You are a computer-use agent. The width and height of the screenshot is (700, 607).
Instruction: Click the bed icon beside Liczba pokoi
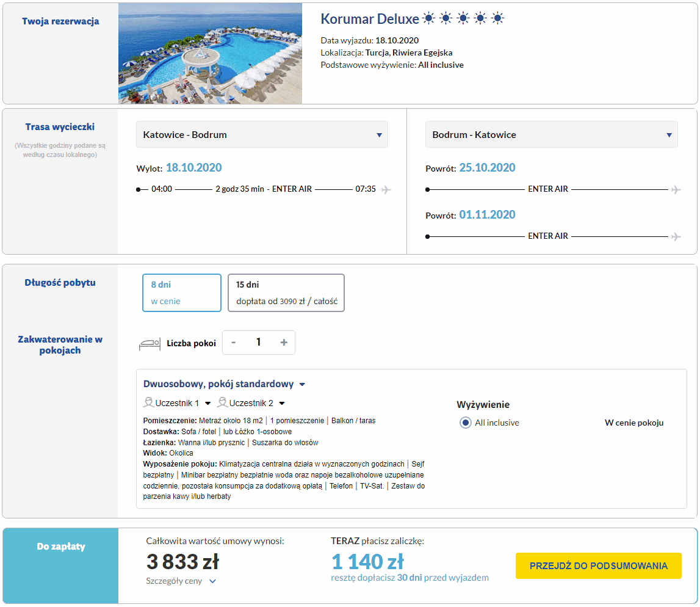(x=150, y=344)
